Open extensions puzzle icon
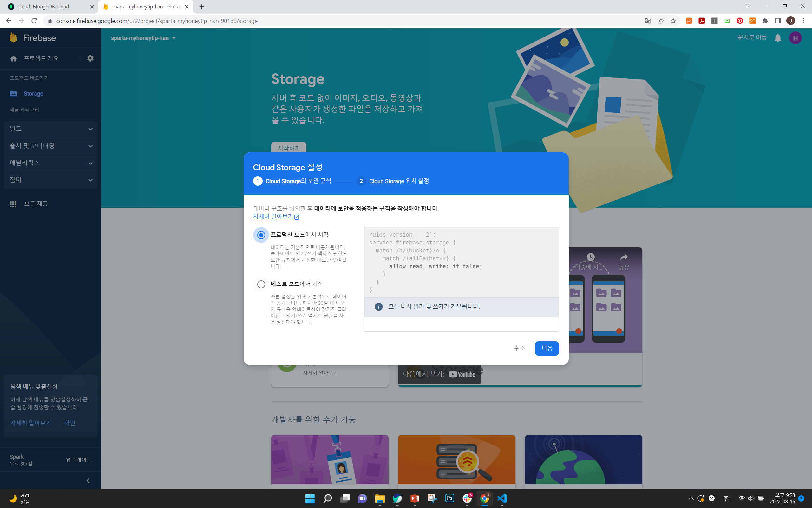This screenshot has width=812, height=508. tap(765, 21)
